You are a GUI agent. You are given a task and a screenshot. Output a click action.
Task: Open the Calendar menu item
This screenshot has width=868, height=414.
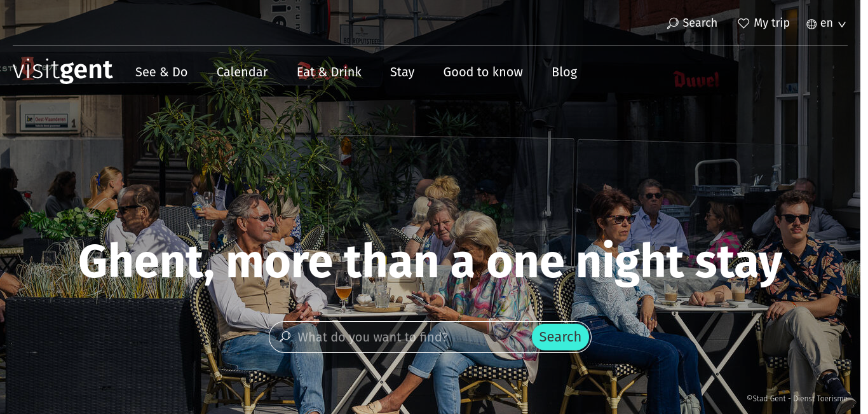(x=242, y=72)
